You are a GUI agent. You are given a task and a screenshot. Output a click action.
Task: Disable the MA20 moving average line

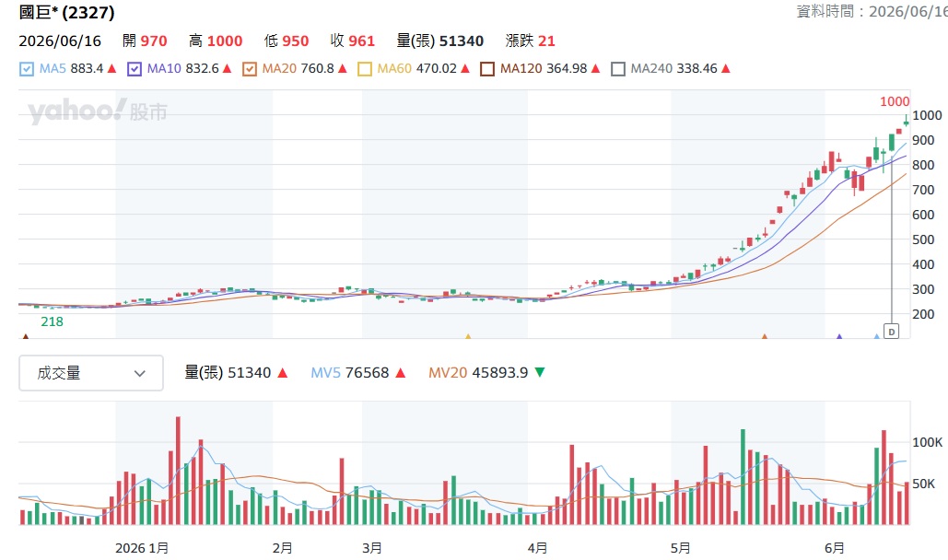pyautogui.click(x=249, y=69)
